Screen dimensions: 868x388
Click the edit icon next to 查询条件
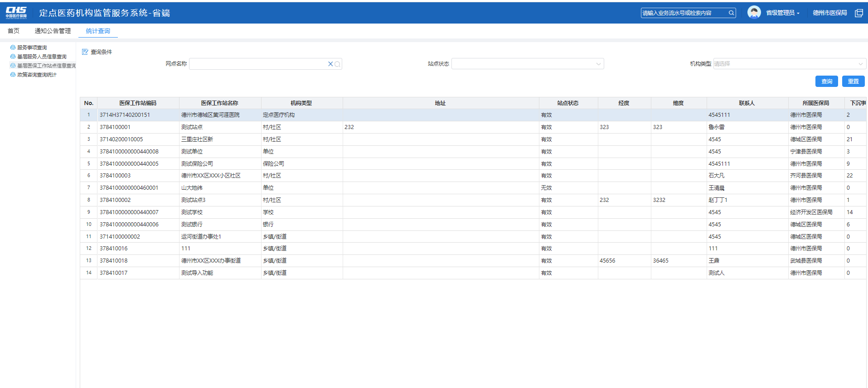pyautogui.click(x=85, y=52)
